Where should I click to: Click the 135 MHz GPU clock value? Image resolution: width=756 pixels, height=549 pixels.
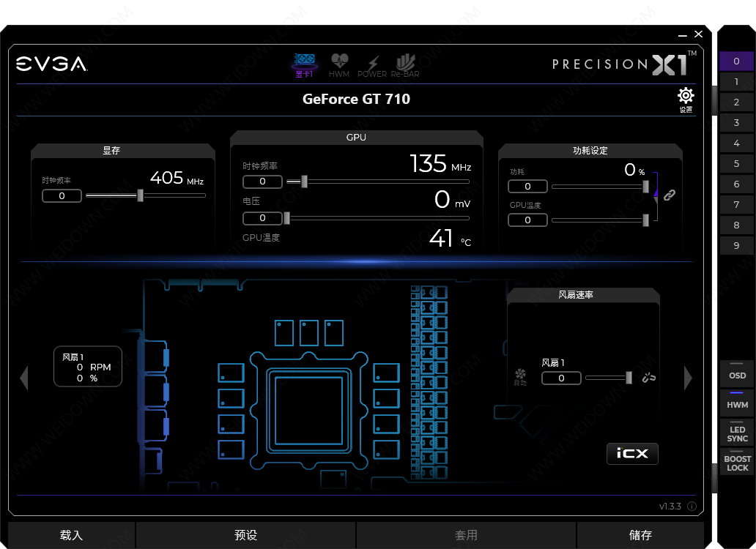(440, 164)
